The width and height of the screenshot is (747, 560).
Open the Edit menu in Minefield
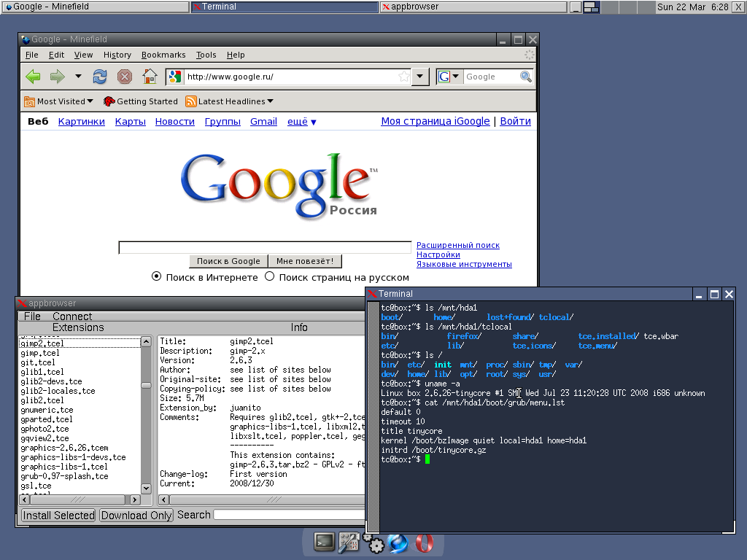56,55
